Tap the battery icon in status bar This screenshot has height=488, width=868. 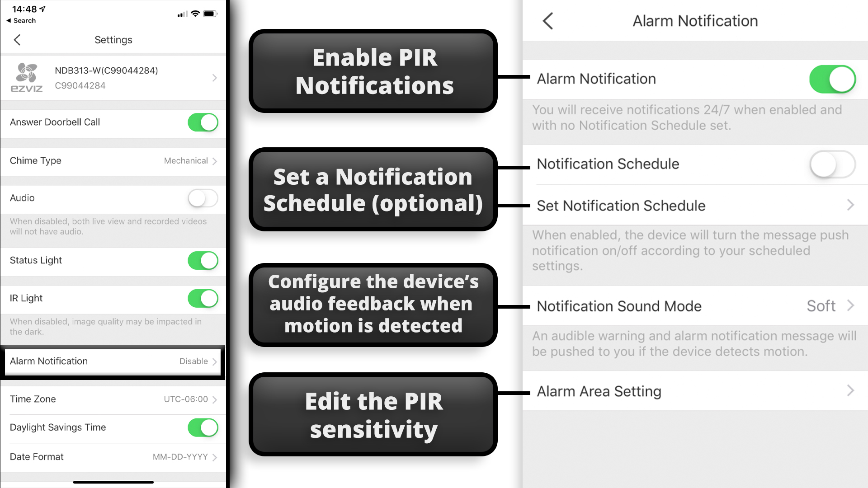tap(210, 9)
